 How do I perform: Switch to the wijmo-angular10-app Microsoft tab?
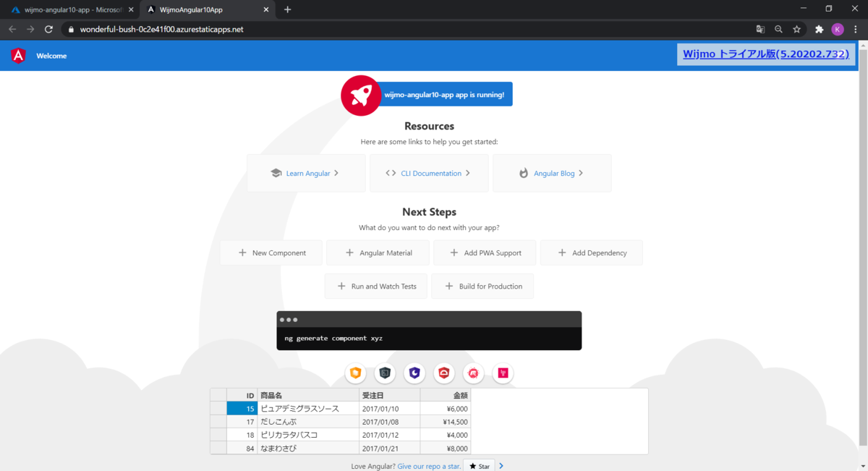pyautogui.click(x=71, y=9)
